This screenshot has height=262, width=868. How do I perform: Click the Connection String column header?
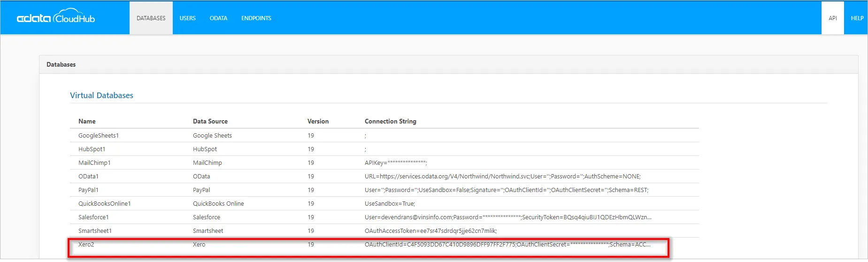click(x=391, y=121)
